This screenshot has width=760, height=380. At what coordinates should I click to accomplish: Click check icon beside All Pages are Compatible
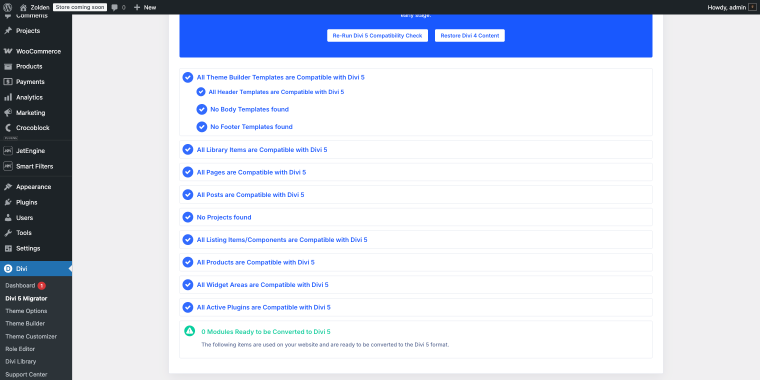[188, 172]
